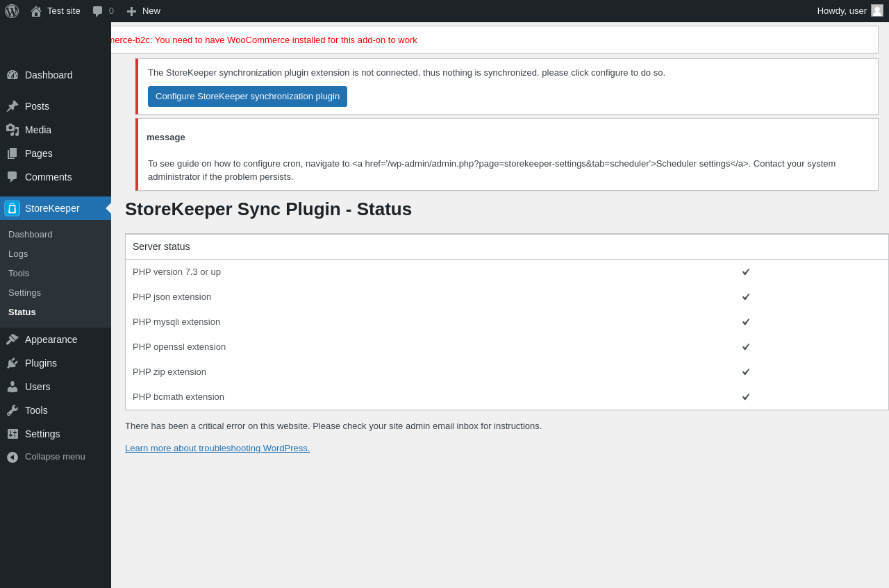Go to StoreKeeper Settings submenu item
889x588 pixels.
point(24,293)
